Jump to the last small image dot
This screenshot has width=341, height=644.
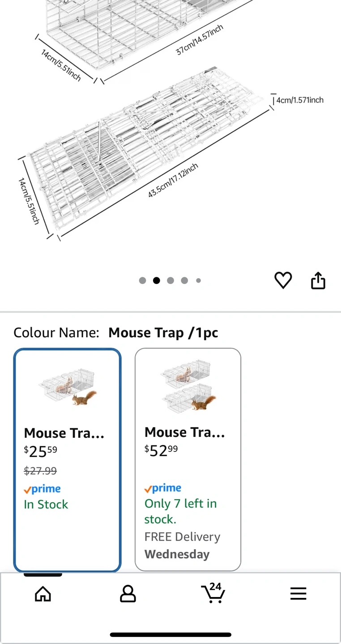[198, 280]
